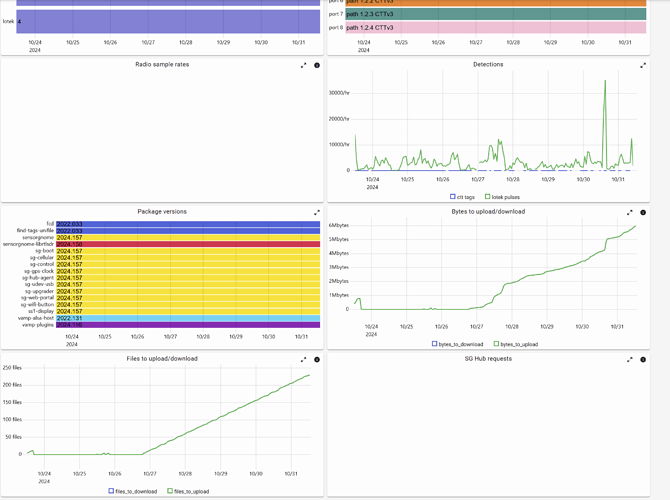Expand the Files to upload/download panel

[304, 358]
